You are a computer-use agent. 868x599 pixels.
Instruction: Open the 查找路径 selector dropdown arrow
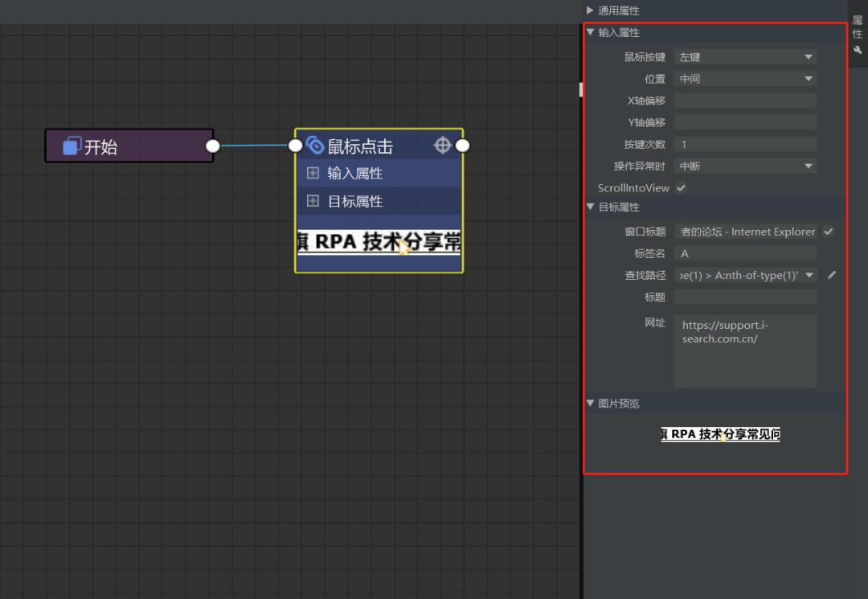[809, 275]
